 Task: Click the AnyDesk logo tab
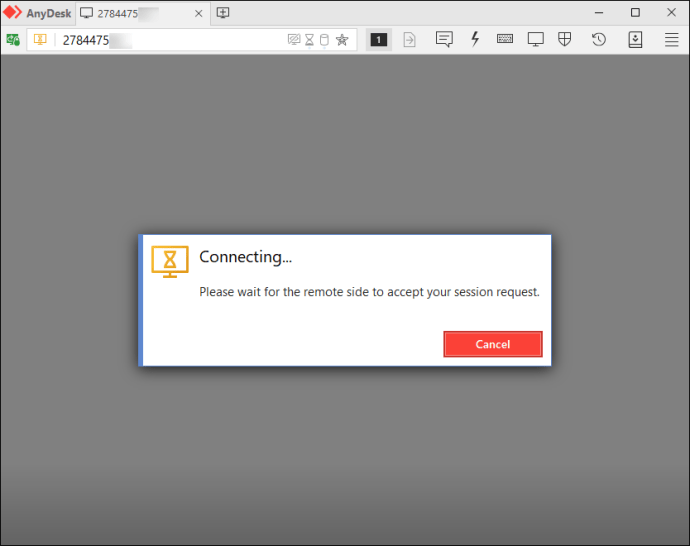(37, 13)
